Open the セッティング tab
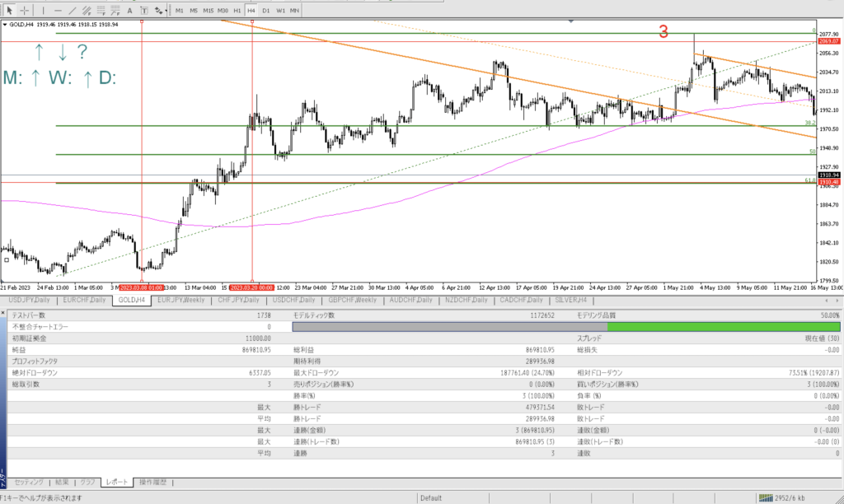This screenshot has height=504, width=844. [30, 482]
